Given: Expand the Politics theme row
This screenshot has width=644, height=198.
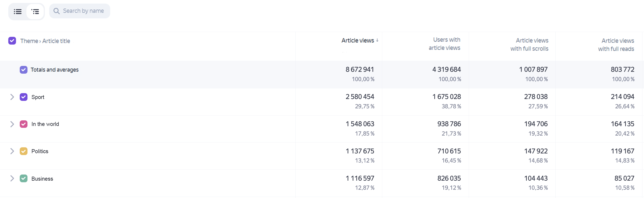Looking at the screenshot, I should point(12,151).
